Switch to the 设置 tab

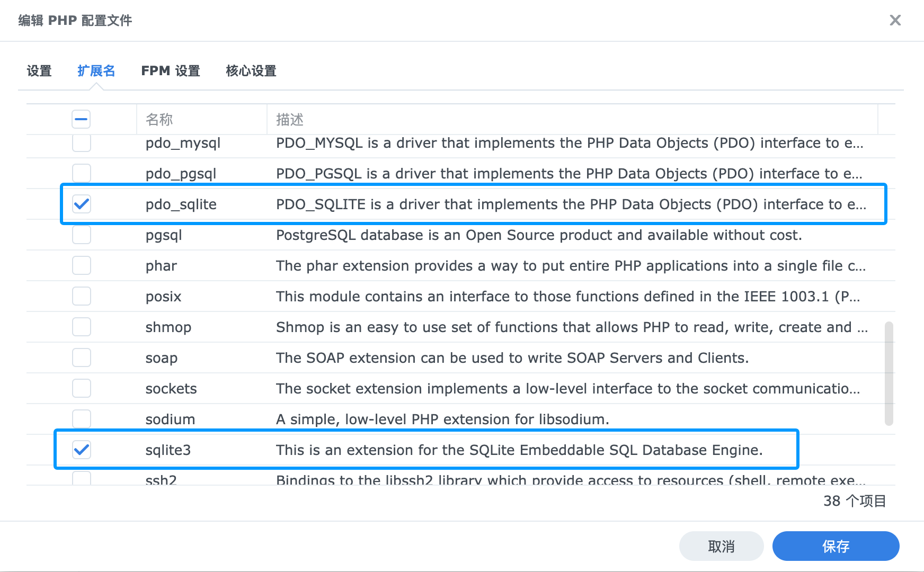coord(39,71)
